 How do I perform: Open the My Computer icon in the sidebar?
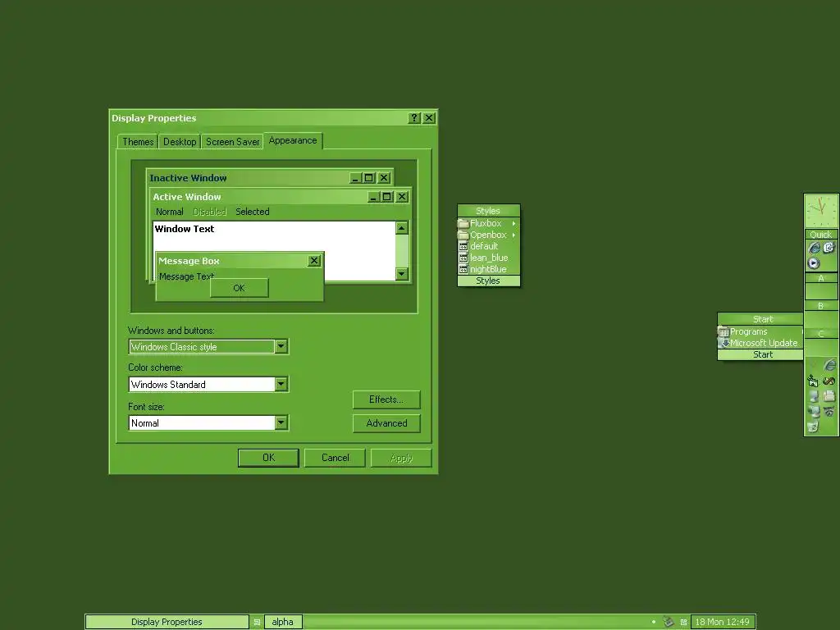[813, 396]
